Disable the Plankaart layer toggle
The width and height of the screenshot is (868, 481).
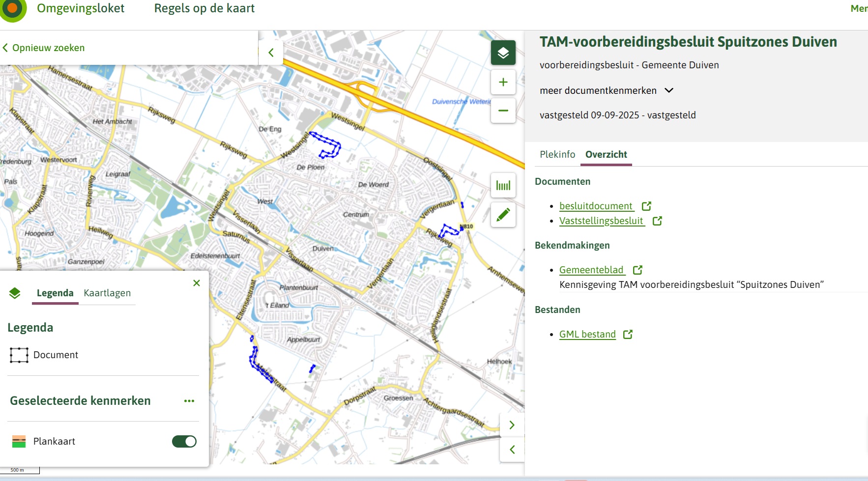click(x=185, y=442)
